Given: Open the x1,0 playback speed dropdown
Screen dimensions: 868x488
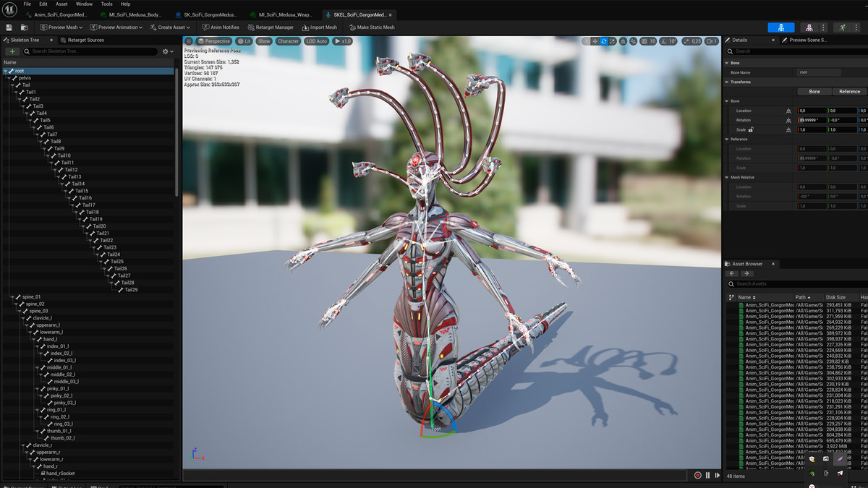Looking at the screenshot, I should (343, 41).
